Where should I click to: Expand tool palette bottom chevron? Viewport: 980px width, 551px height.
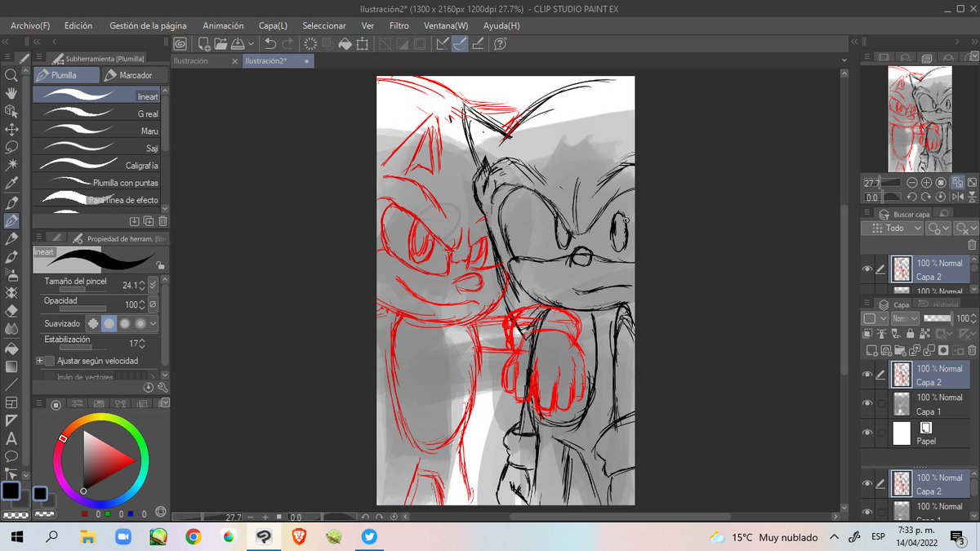click(x=25, y=474)
